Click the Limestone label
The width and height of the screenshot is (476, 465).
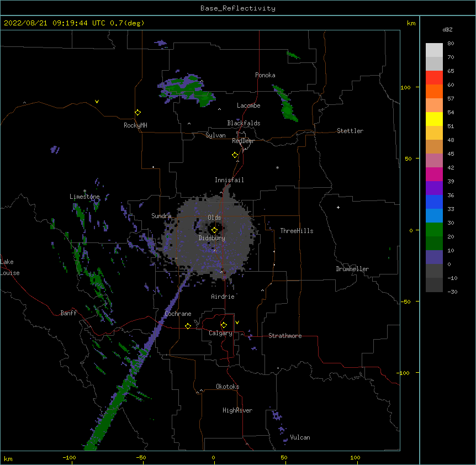click(84, 197)
